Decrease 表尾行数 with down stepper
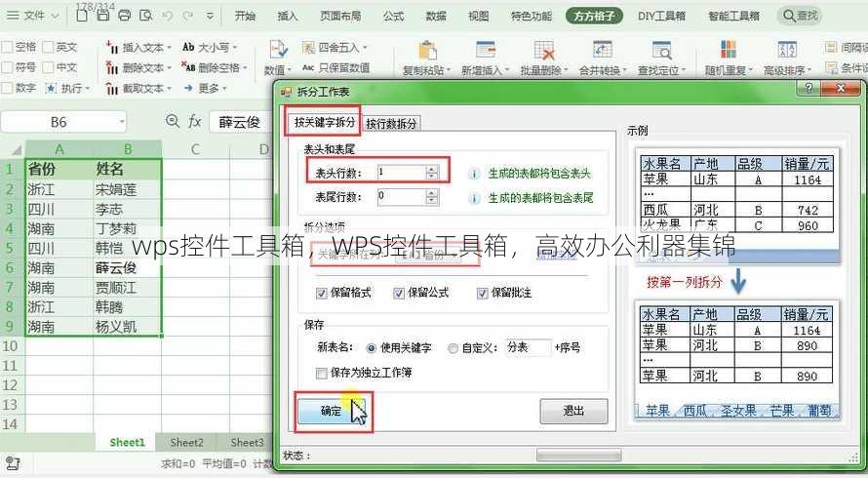 tap(432, 201)
